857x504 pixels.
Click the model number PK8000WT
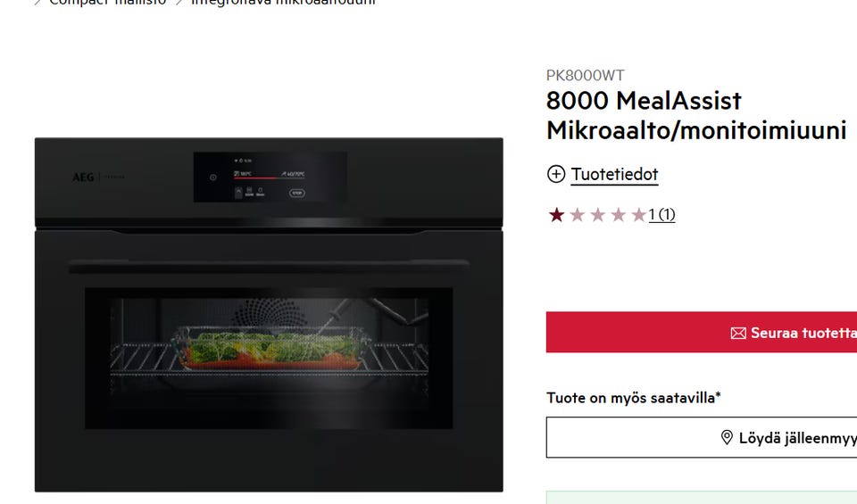point(585,75)
